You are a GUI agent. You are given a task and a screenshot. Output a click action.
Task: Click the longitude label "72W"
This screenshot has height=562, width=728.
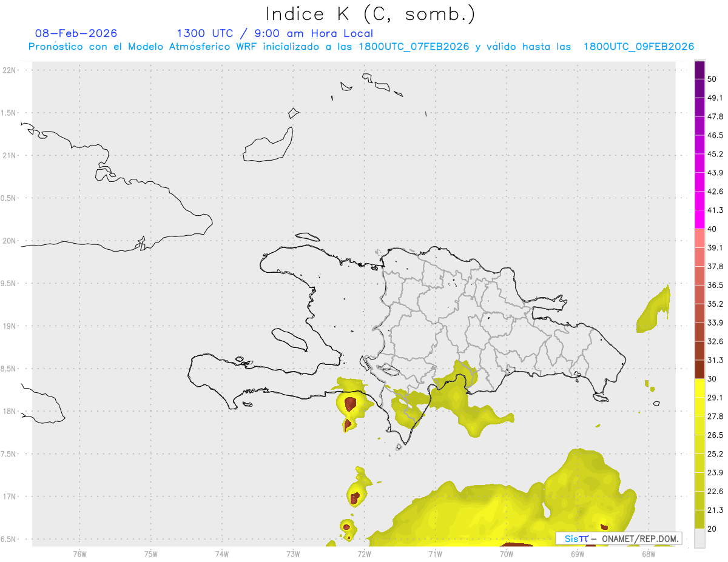click(364, 554)
